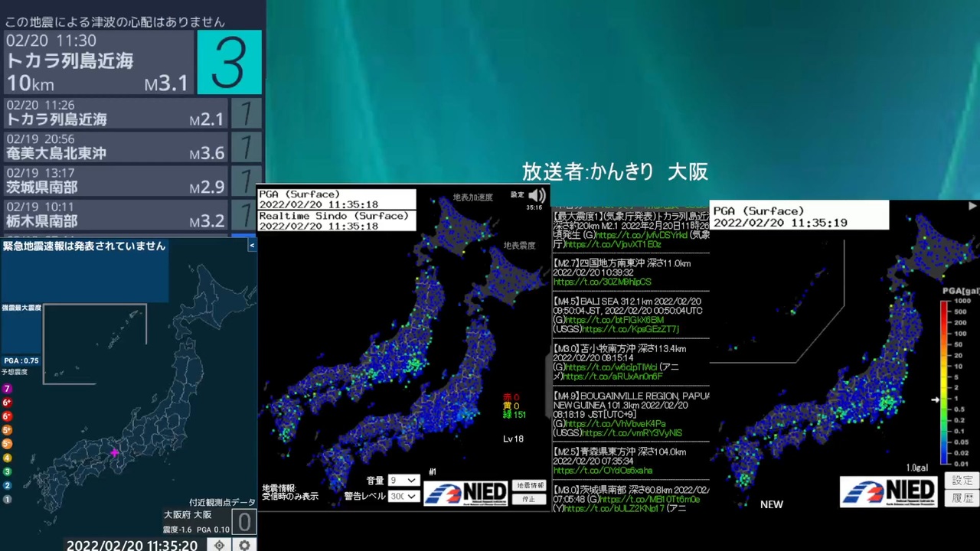Open 設定 on right PGA map
980x551 pixels.
(x=962, y=481)
